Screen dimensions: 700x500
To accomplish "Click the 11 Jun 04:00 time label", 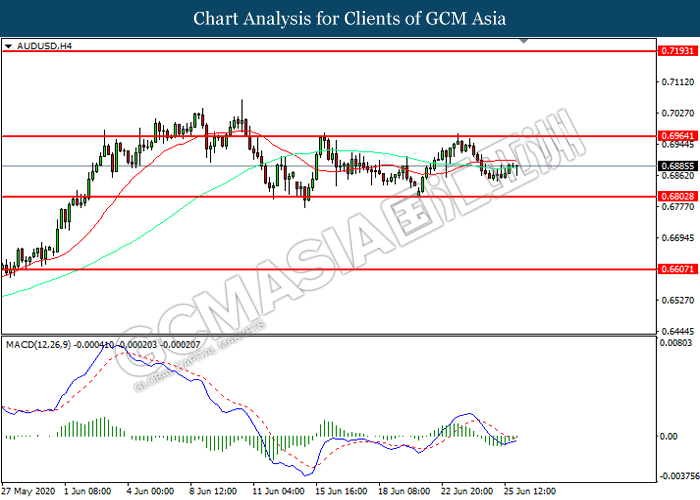I will [279, 491].
